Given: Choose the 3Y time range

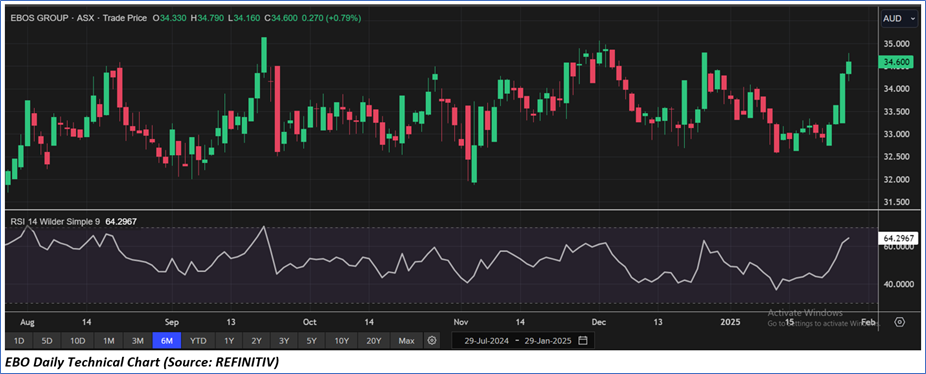Looking at the screenshot, I should pyautogui.click(x=284, y=341).
